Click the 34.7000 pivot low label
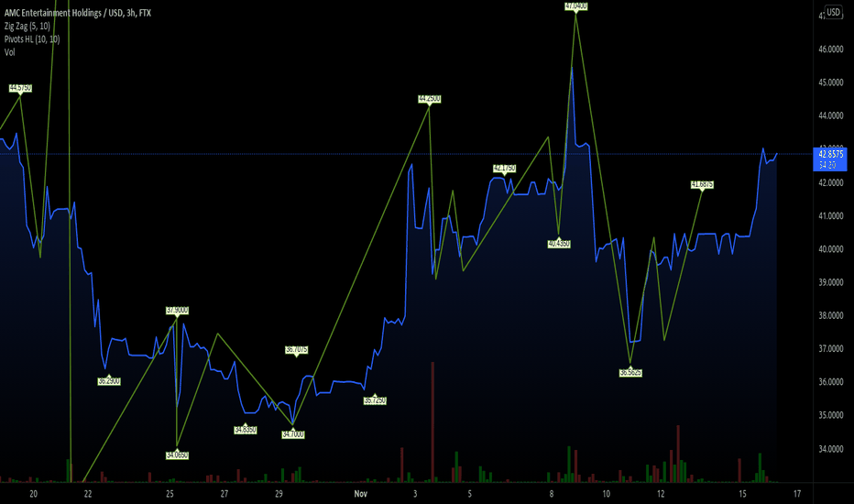 pos(293,434)
